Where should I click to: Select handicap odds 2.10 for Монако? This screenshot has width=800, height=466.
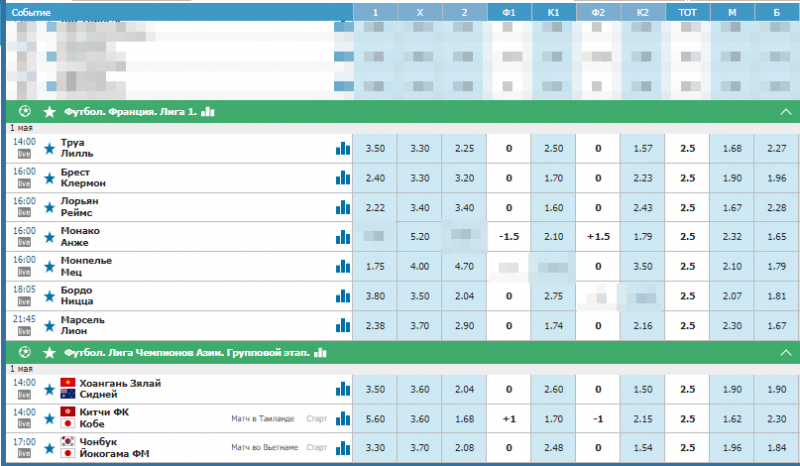552,237
